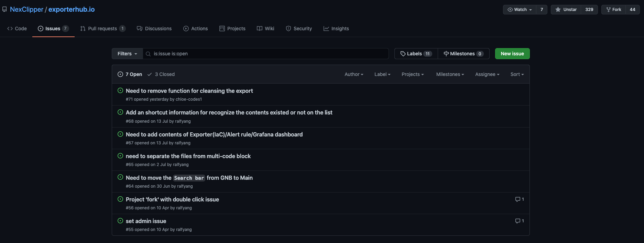This screenshot has width=644, height=243.
Task: Click the open-issue icon for 'set admin issue'
Action: click(120, 221)
